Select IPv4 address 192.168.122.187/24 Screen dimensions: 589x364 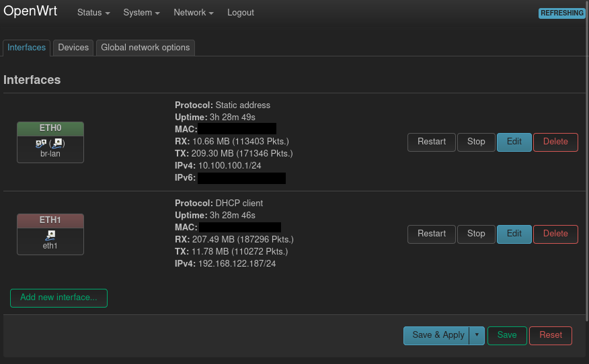(x=237, y=264)
